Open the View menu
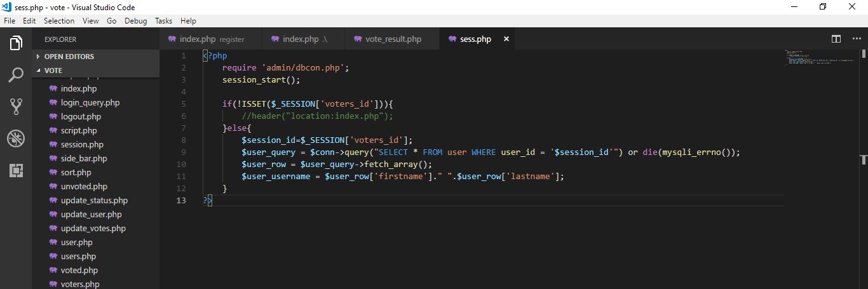Viewport: 868px width, 289px height. tap(91, 21)
